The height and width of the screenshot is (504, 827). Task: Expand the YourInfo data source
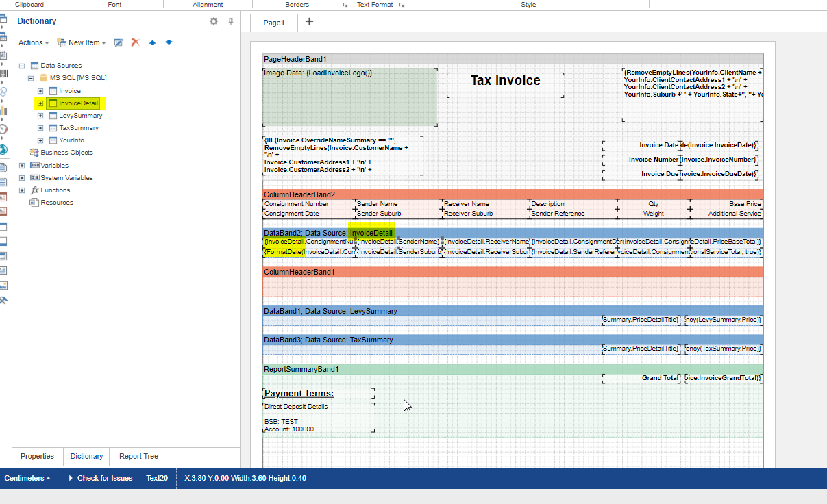pos(40,140)
